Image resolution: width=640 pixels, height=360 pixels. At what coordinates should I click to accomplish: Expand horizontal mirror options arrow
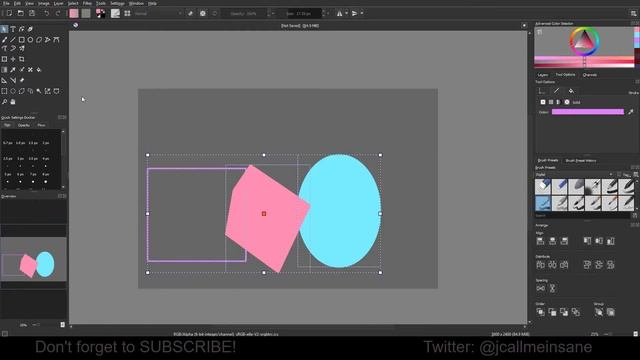tap(347, 13)
